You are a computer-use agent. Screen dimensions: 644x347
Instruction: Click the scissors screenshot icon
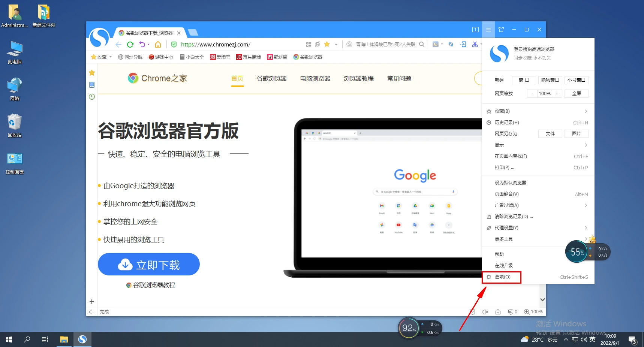click(475, 44)
